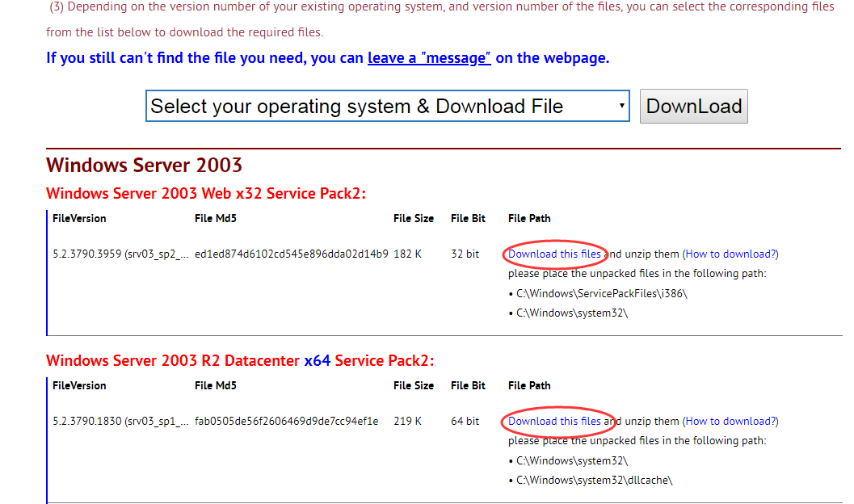Click the 182 K file size value
The image size is (854, 504).
[407, 254]
